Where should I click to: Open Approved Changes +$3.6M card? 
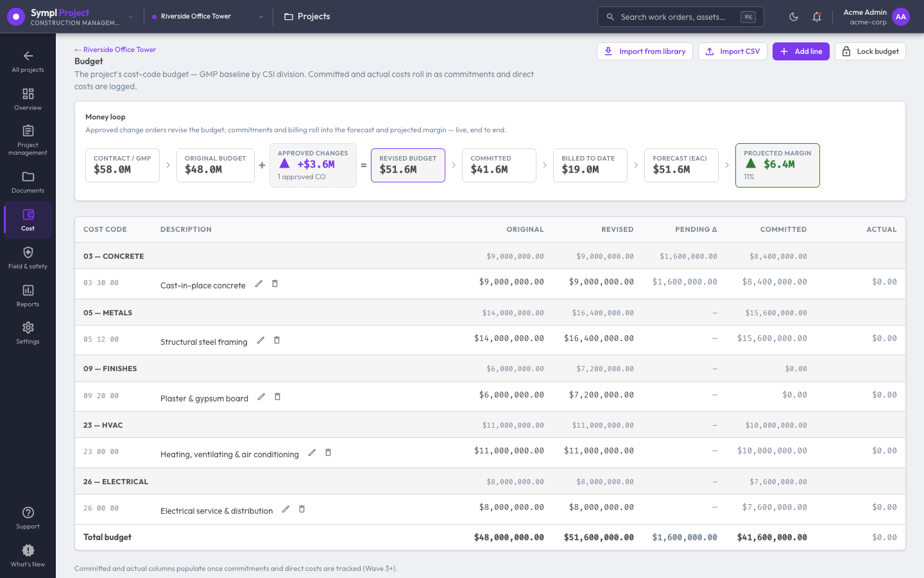313,165
